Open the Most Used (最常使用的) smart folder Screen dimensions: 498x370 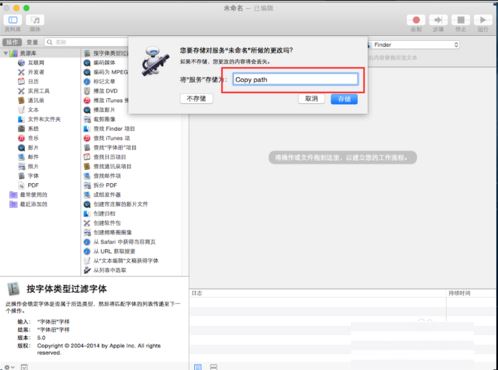[33, 194]
